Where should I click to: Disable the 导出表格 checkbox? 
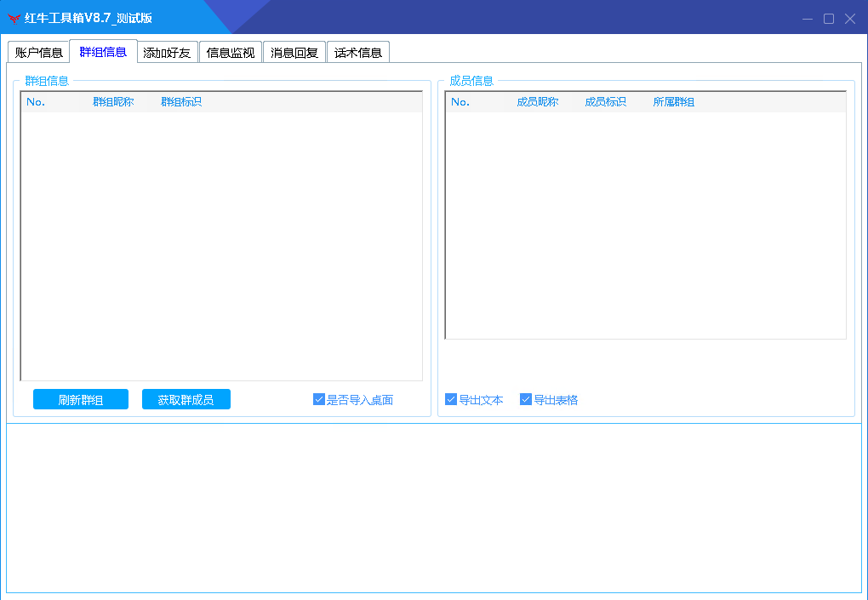[526, 399]
